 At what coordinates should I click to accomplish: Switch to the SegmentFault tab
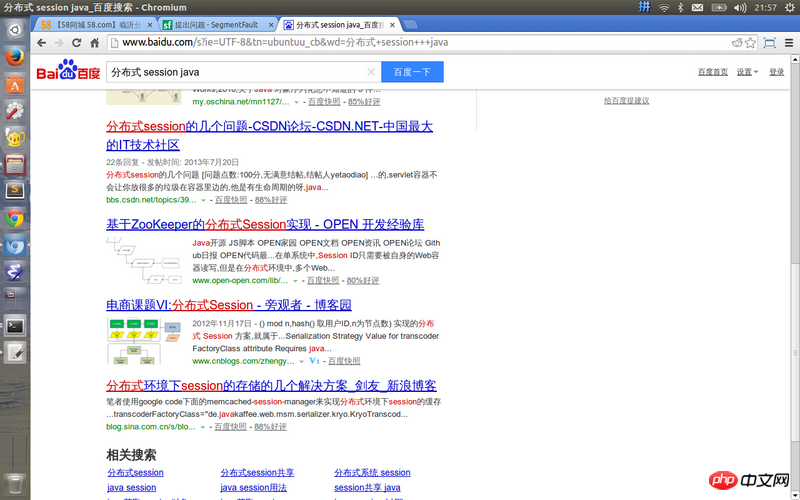point(218,24)
